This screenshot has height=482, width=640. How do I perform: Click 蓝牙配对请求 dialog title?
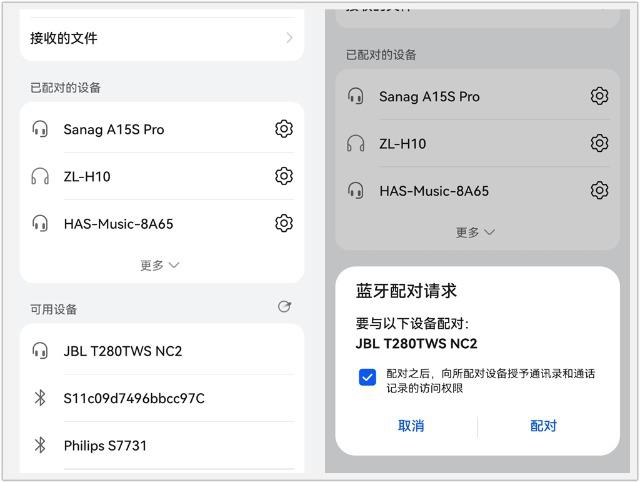(406, 291)
